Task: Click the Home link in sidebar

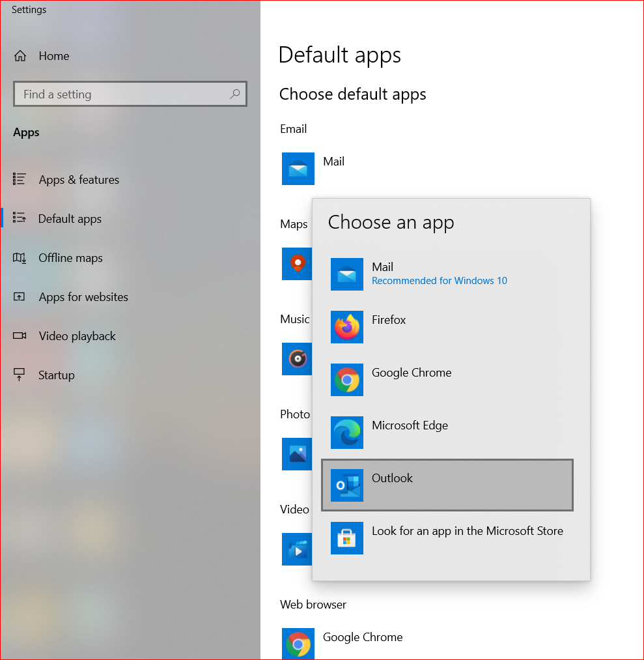Action: click(x=54, y=56)
